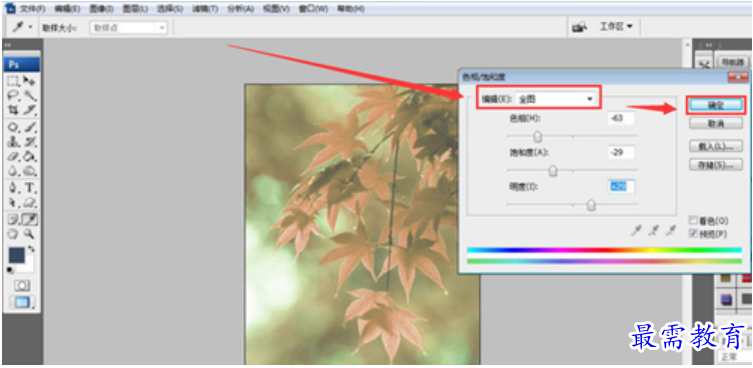Collapse the toolbox panel double-arrow

point(8,45)
